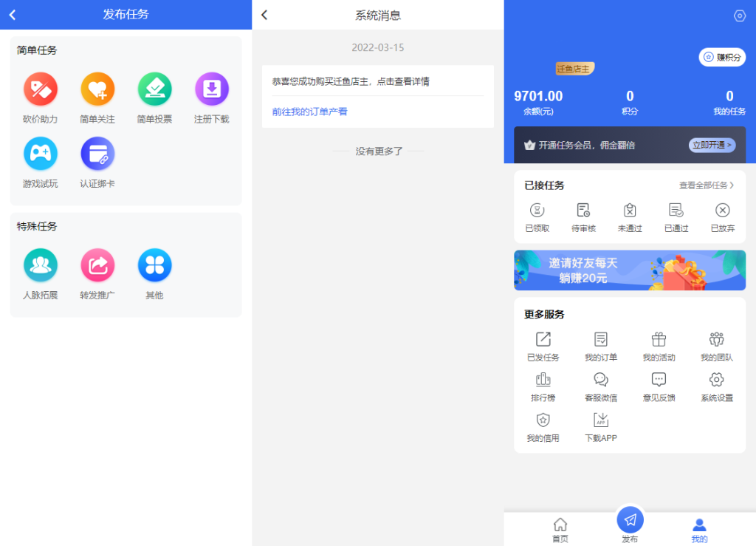This screenshot has width=756, height=546.
Task: Open the 排行榜 ranking service
Action: click(x=543, y=386)
